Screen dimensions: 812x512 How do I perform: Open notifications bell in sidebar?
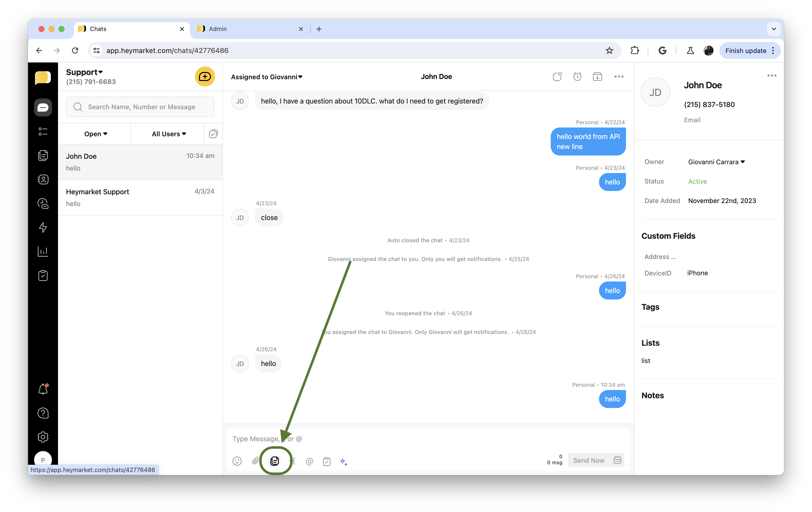43,389
